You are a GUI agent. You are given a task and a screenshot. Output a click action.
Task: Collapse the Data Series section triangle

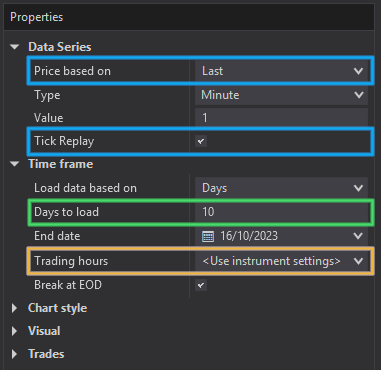pos(15,47)
